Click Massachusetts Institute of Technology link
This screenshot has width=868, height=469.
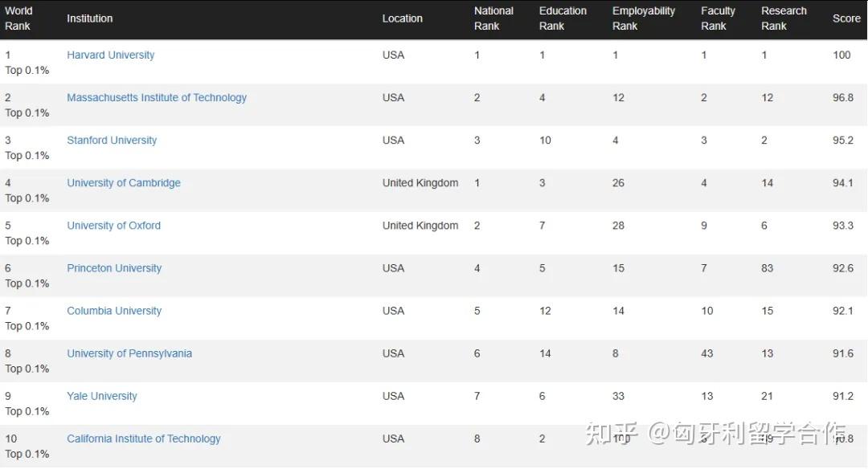point(157,98)
